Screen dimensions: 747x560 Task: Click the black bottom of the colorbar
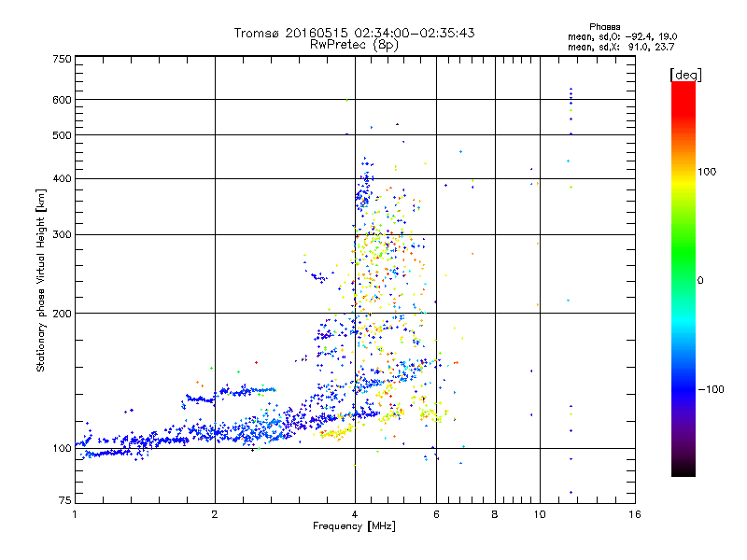[x=684, y=470]
